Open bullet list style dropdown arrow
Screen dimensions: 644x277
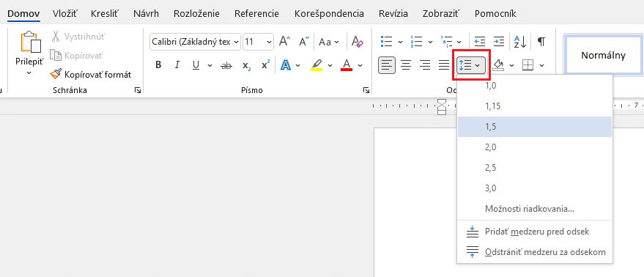pyautogui.click(x=401, y=42)
